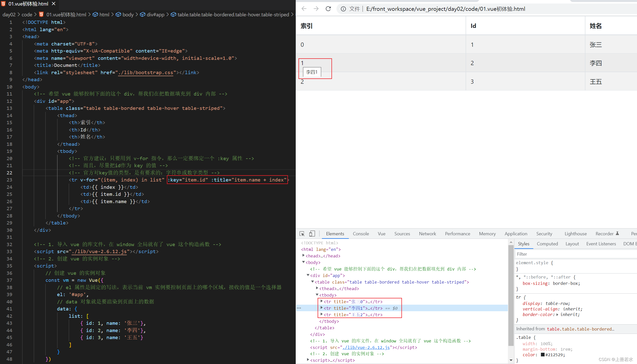637x364 pixels.
Task: Open the Performance tab
Action: 457,234
